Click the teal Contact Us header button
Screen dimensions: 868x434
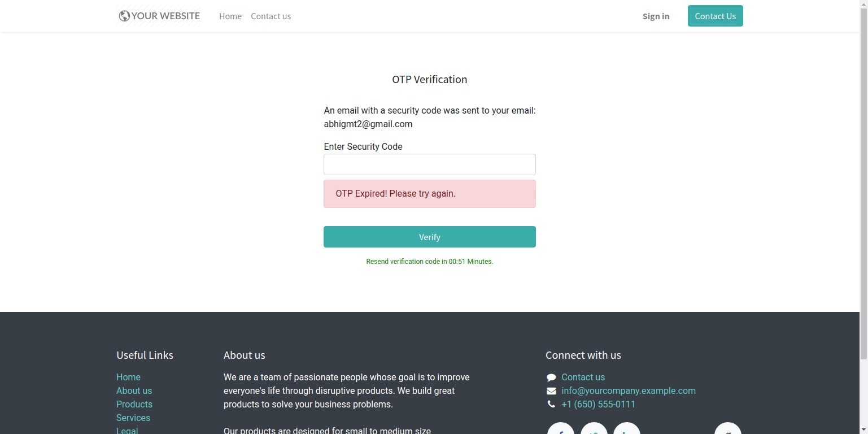(x=716, y=16)
